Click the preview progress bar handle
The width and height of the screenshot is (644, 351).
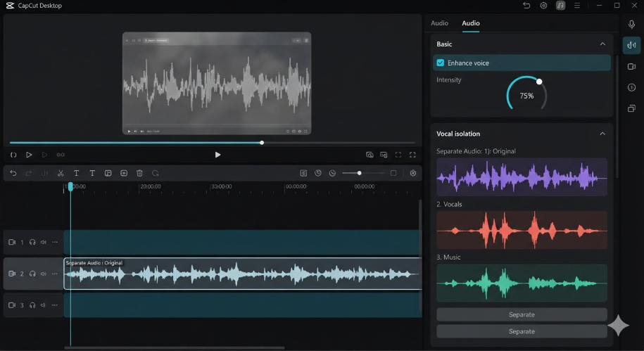(x=262, y=143)
